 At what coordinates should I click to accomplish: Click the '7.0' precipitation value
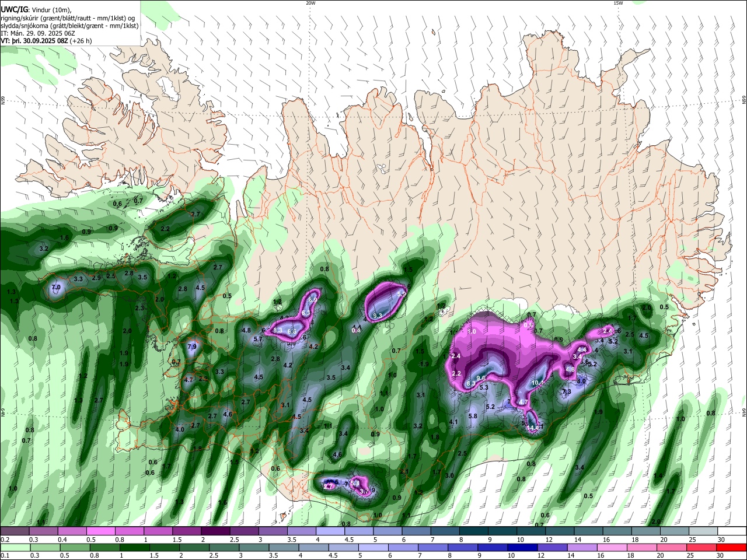tap(56, 288)
